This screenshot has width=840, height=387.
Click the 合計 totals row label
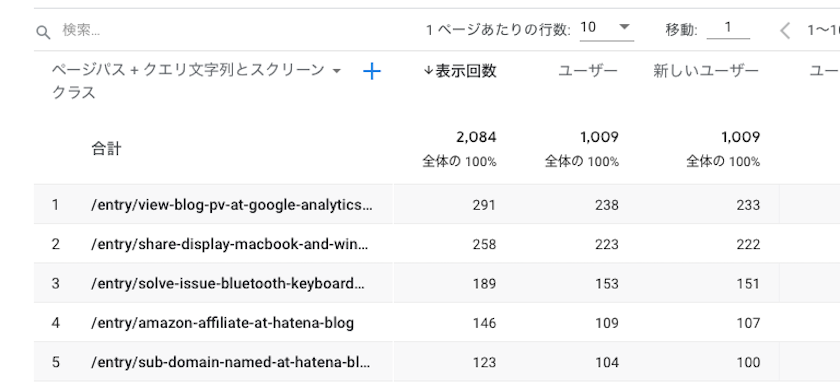tap(107, 148)
